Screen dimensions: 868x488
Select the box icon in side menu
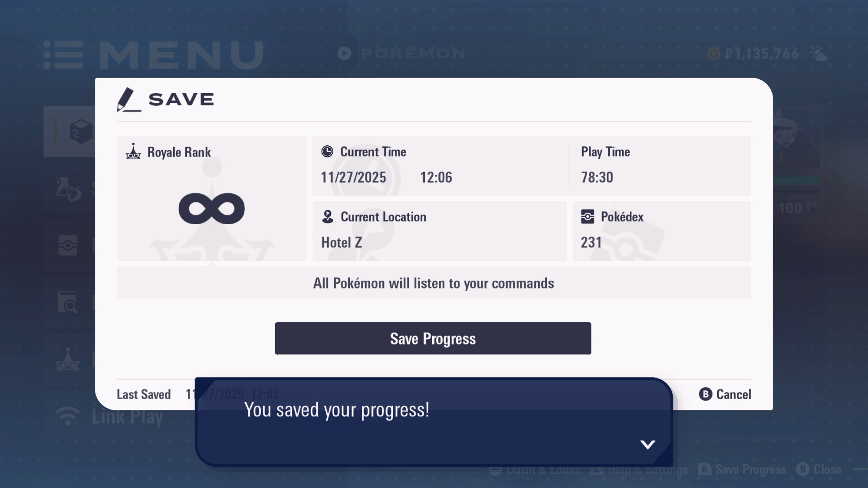80,131
